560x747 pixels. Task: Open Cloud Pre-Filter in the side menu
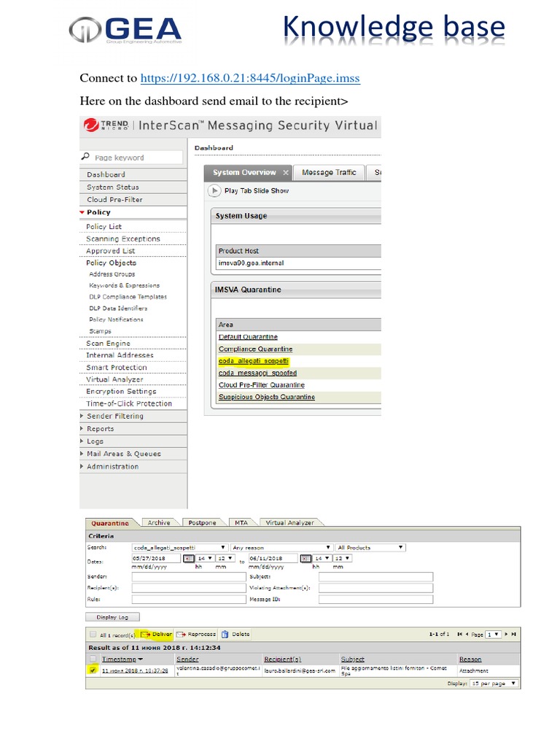tap(114, 200)
